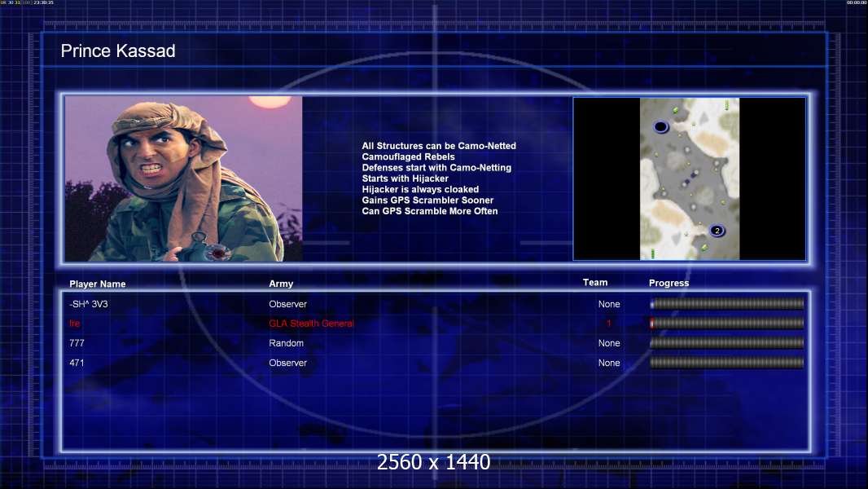Click the fre player progress bar
Image resolution: width=868 pixels, height=489 pixels.
coord(726,324)
